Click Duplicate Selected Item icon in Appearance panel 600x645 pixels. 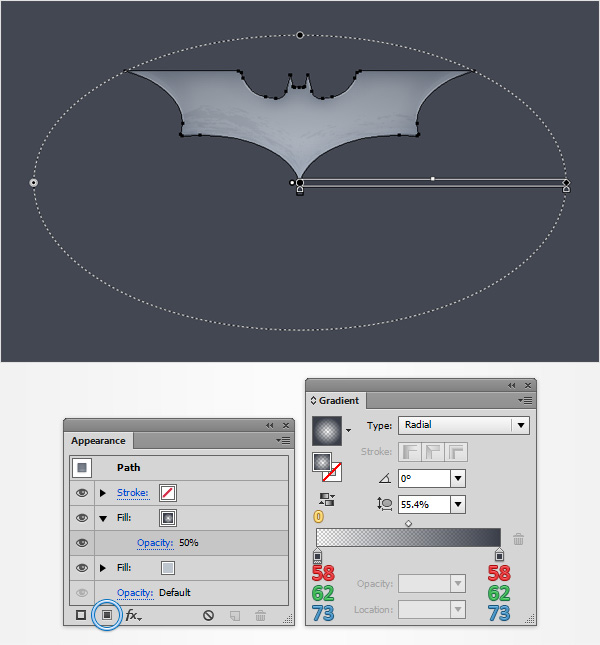(x=235, y=616)
